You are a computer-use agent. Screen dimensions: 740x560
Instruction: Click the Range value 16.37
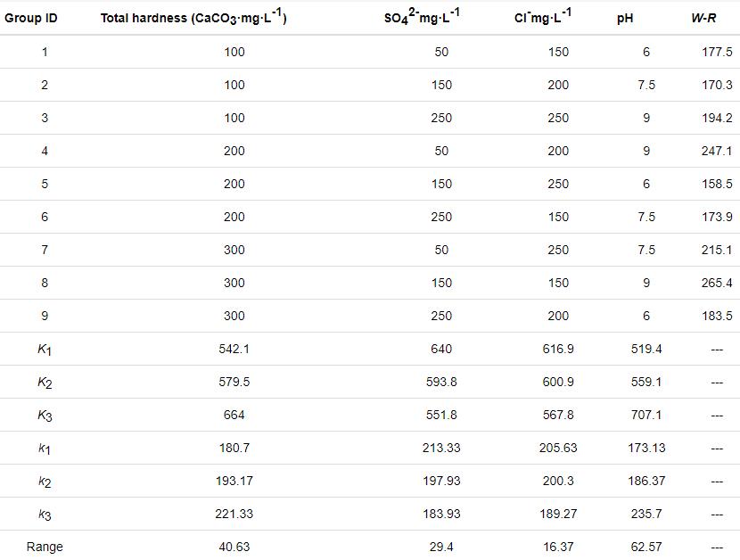coord(558,547)
